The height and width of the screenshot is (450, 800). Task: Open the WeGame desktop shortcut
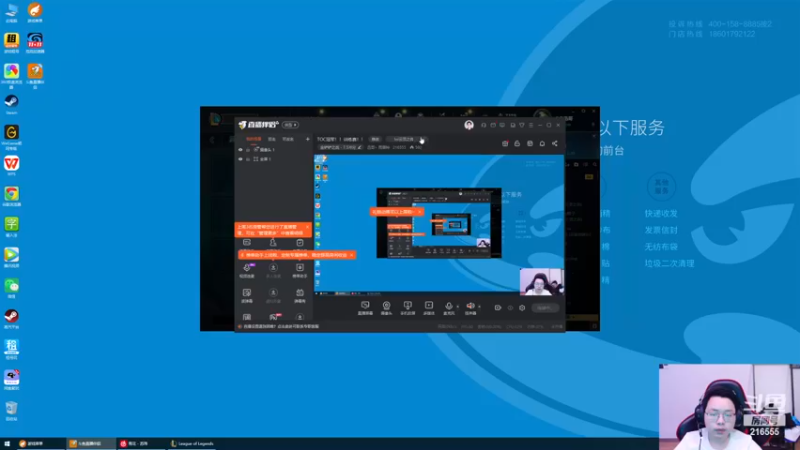point(11,137)
